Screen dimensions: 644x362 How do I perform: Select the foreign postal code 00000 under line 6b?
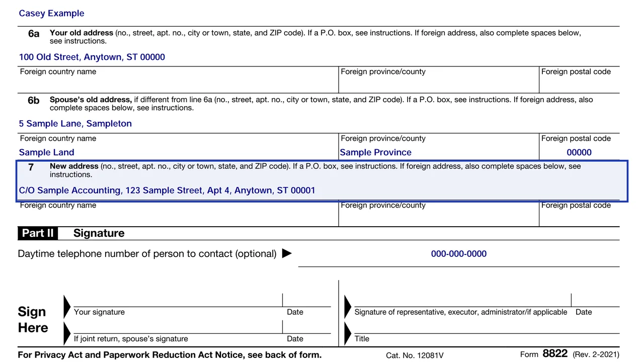(579, 152)
